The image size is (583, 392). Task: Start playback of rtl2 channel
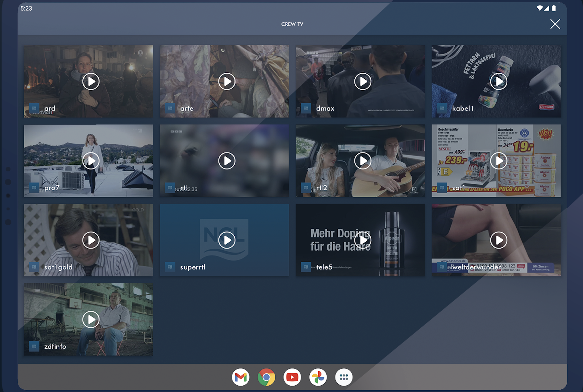363,161
